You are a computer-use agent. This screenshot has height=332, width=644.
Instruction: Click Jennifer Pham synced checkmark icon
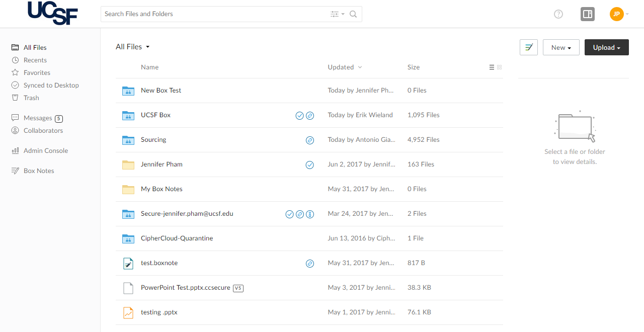310,165
